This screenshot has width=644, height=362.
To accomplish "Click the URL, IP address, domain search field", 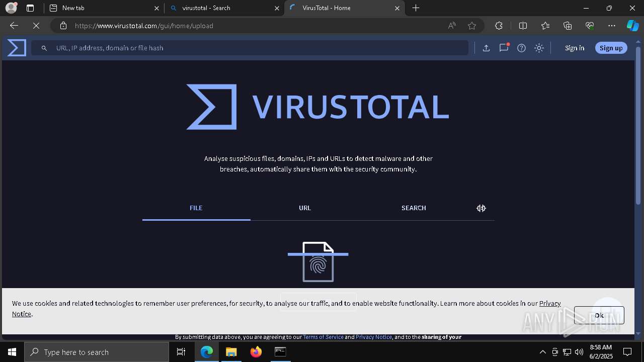I will [250, 48].
